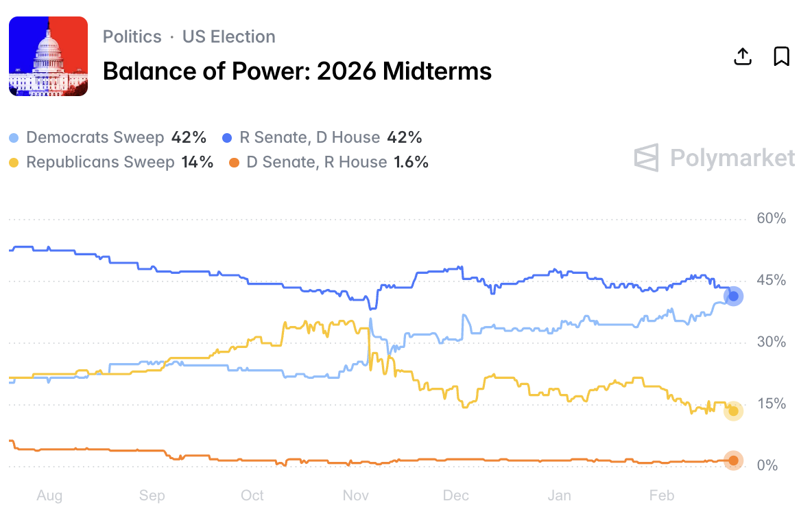Click the orange endpoint marker on chart
The height and width of the screenshot is (523, 812).
pyautogui.click(x=733, y=461)
